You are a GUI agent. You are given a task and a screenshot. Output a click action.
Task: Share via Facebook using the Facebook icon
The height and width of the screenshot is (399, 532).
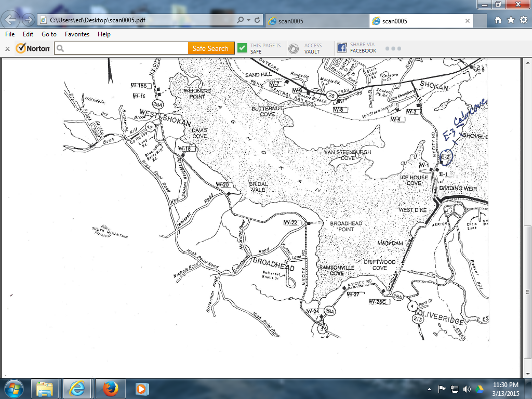coord(341,48)
